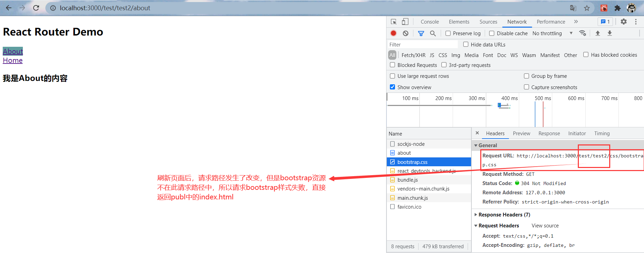Viewport: 644px width, 253px height.
Task: Reload the current page
Action: pos(36,8)
